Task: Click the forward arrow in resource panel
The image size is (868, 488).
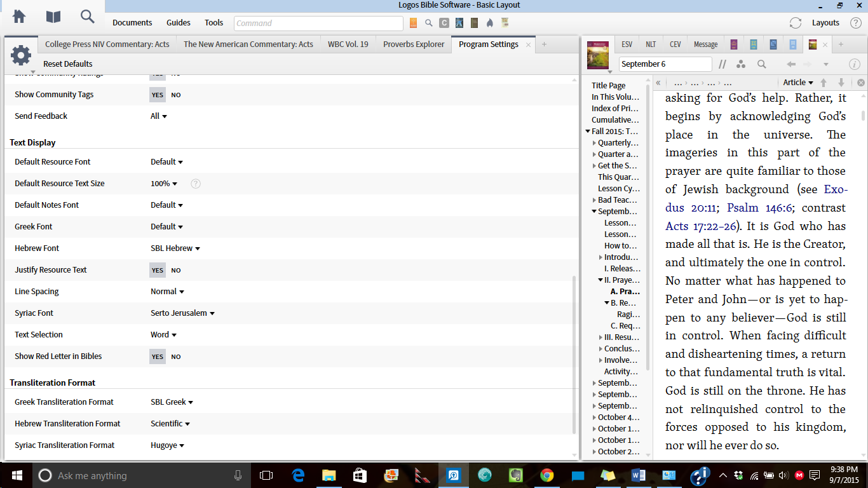Action: (808, 64)
